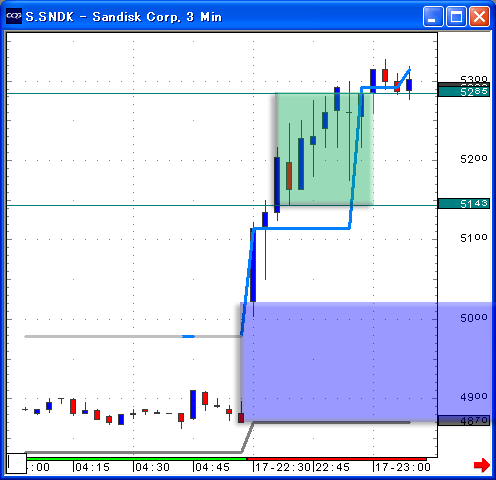Click the S.SNDK Sandisk Corp title text
Screen dimensions: 496x480
(124, 17)
